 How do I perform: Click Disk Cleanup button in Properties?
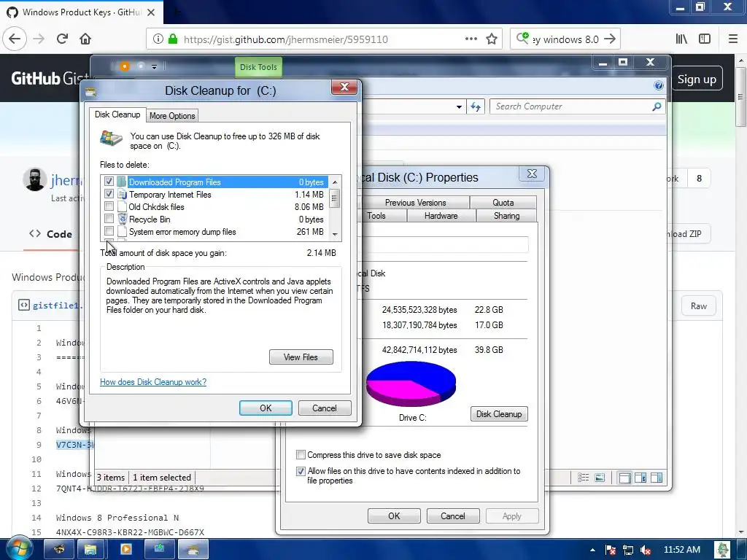click(499, 414)
